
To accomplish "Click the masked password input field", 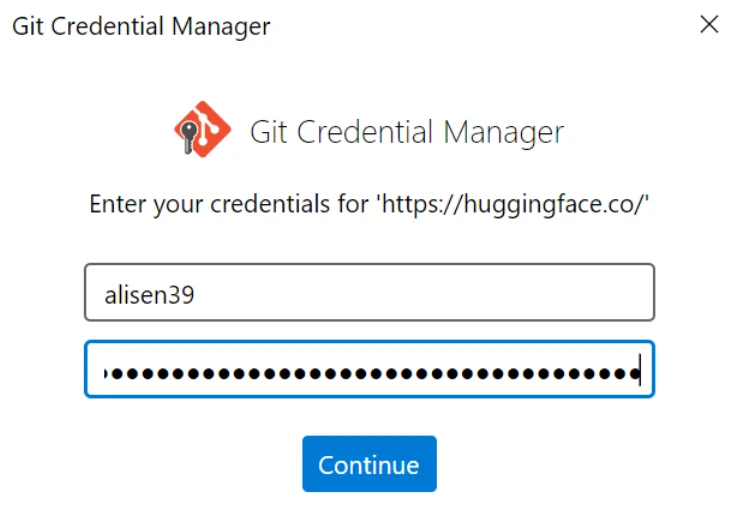I will tap(369, 370).
